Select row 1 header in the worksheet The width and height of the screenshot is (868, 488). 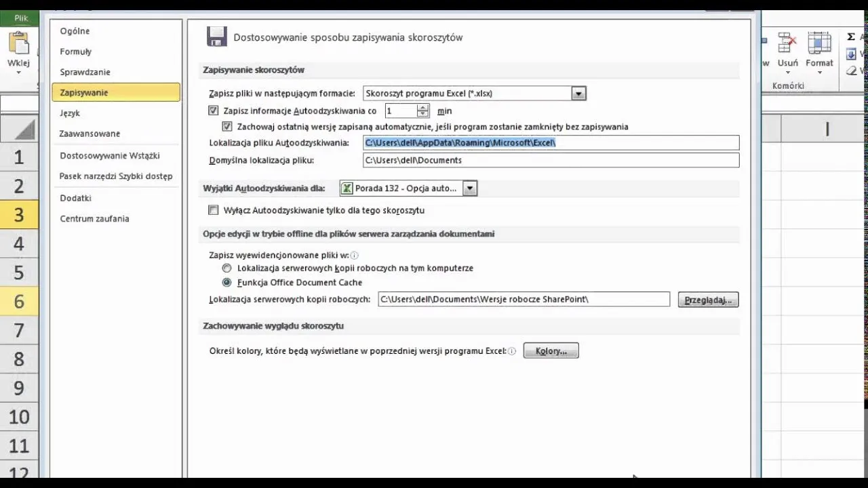pos(18,157)
